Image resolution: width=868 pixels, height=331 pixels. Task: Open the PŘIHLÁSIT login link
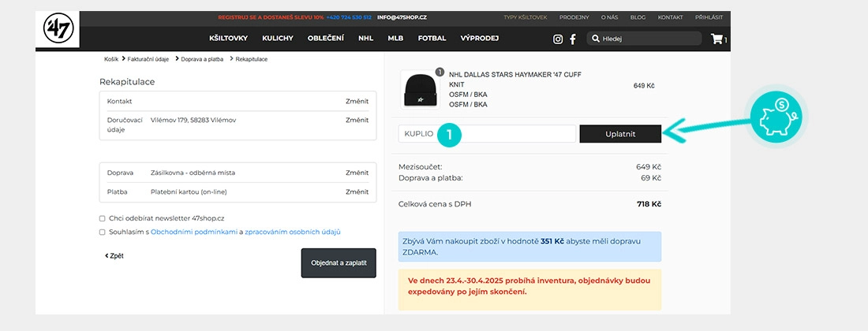[x=709, y=17]
